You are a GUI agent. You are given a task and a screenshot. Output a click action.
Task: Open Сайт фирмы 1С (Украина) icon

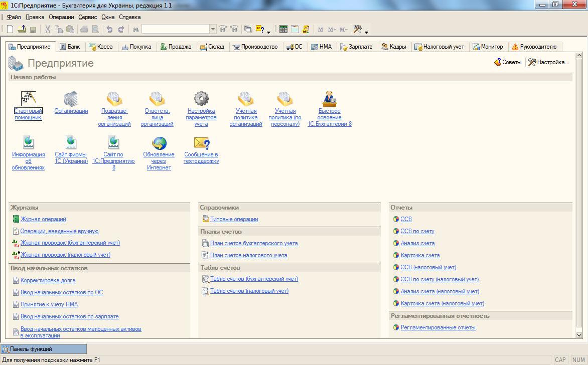coord(71,142)
